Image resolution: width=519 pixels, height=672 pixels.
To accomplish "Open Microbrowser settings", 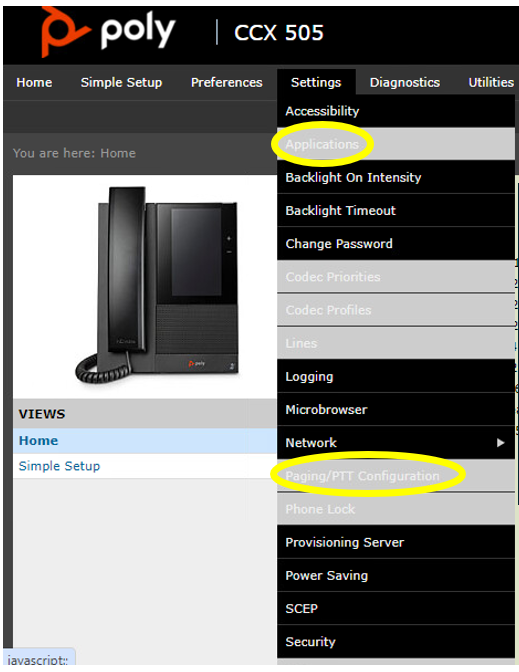I will [396, 409].
